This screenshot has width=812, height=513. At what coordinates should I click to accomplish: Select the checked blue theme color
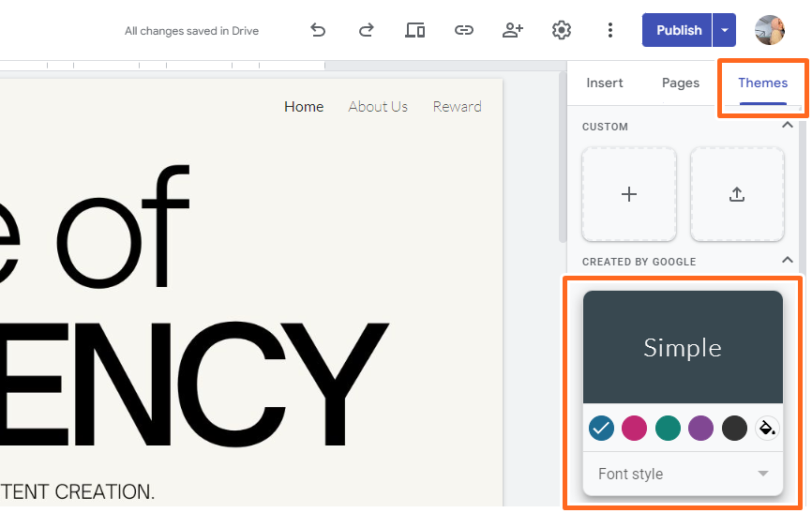601,429
